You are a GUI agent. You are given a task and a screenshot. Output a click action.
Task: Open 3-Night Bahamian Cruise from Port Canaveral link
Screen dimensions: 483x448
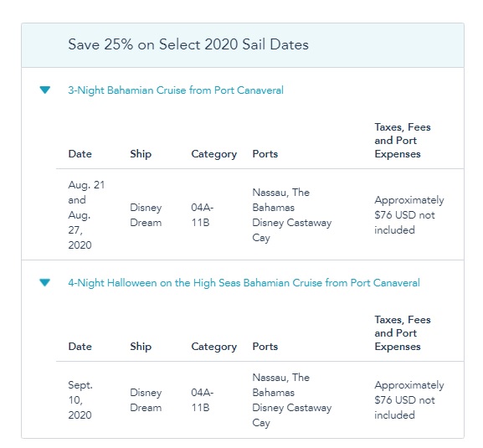(176, 90)
